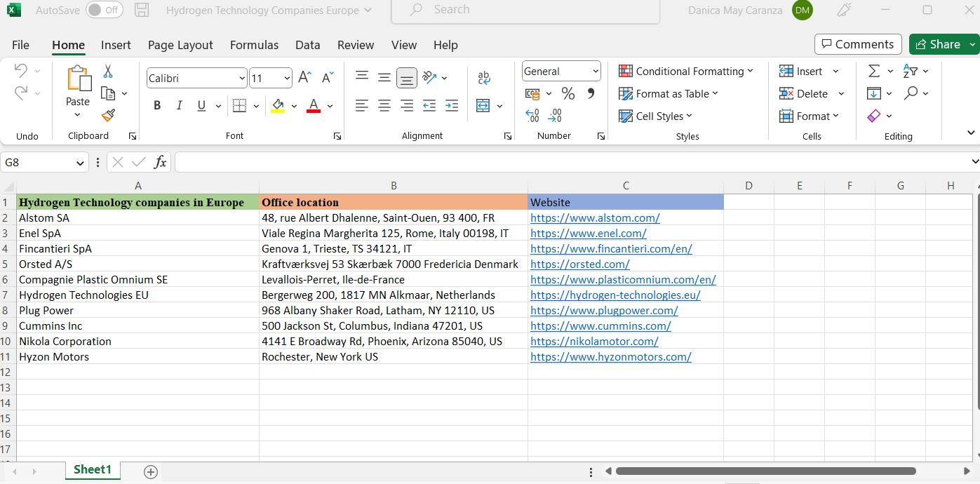Click the Paste clipboard icon

point(79,79)
